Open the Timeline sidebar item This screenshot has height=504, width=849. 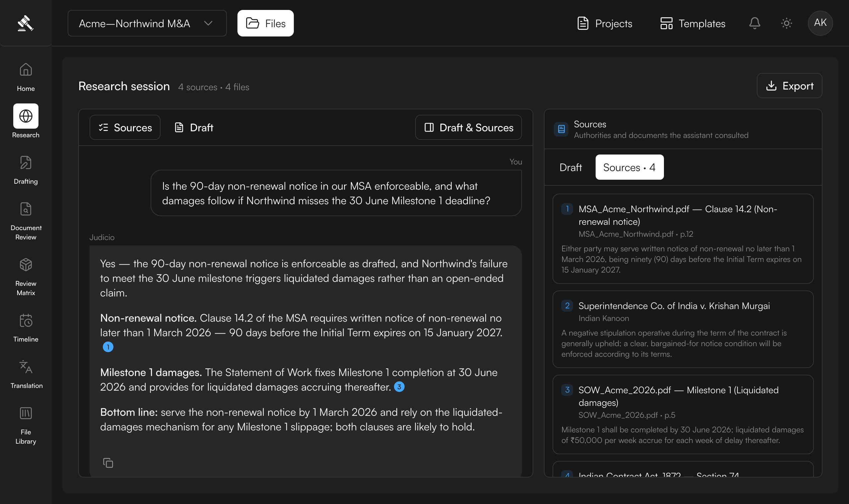pyautogui.click(x=26, y=328)
